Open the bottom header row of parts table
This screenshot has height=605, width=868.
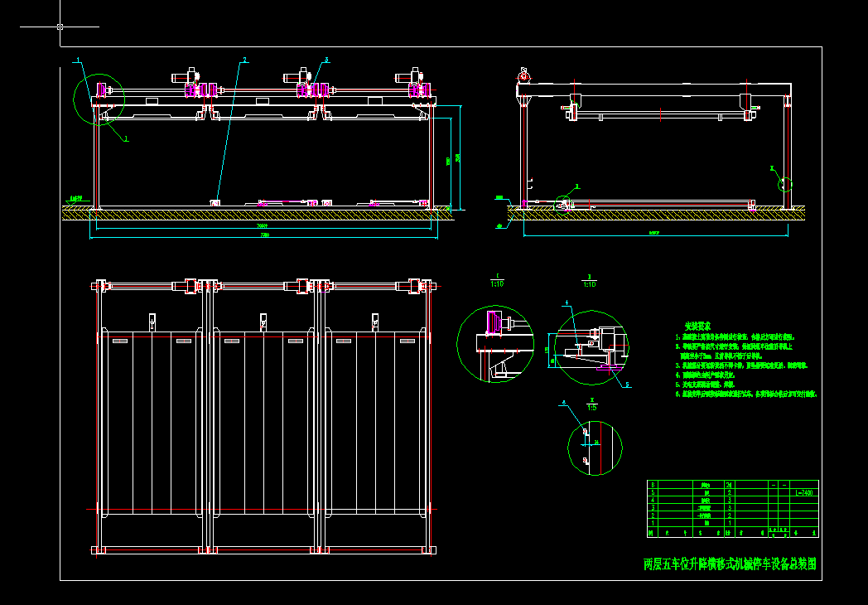(x=729, y=534)
